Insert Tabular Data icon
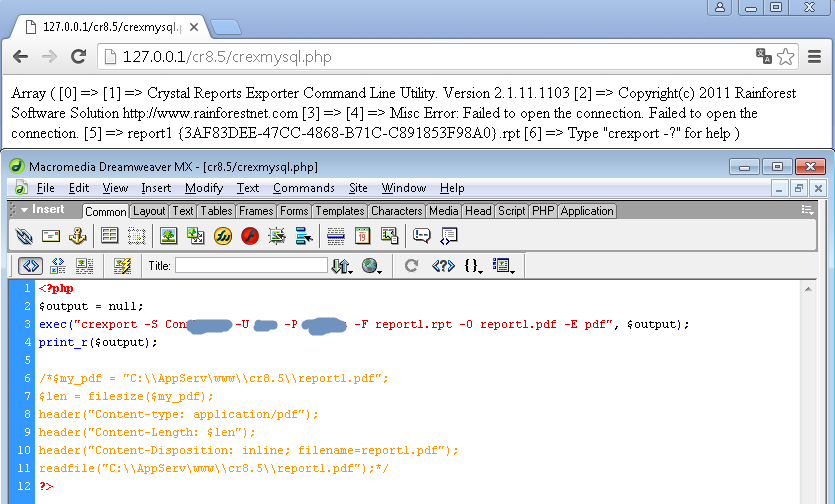The width and height of the screenshot is (835, 504). pyautogui.click(x=389, y=235)
